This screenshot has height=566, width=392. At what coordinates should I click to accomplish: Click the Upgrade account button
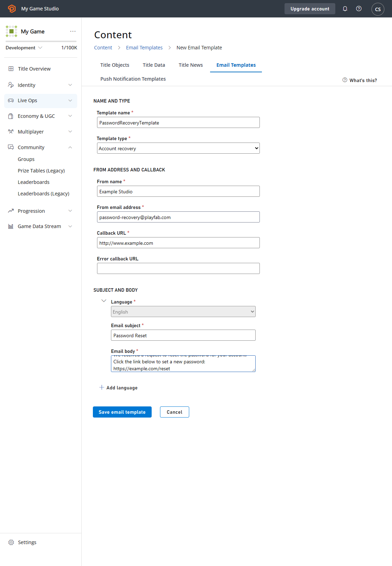point(310,9)
